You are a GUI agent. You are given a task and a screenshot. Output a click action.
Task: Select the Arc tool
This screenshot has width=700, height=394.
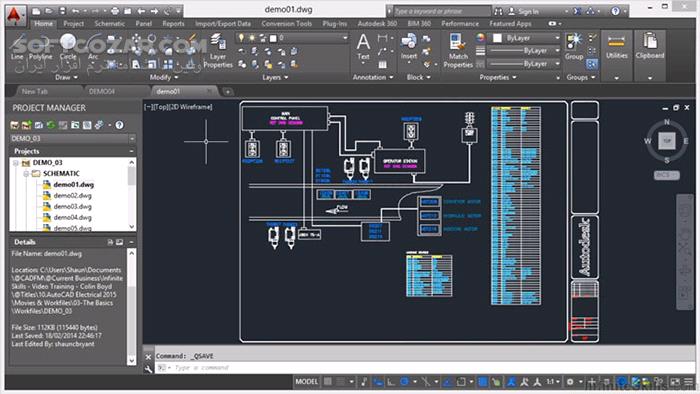(x=93, y=47)
